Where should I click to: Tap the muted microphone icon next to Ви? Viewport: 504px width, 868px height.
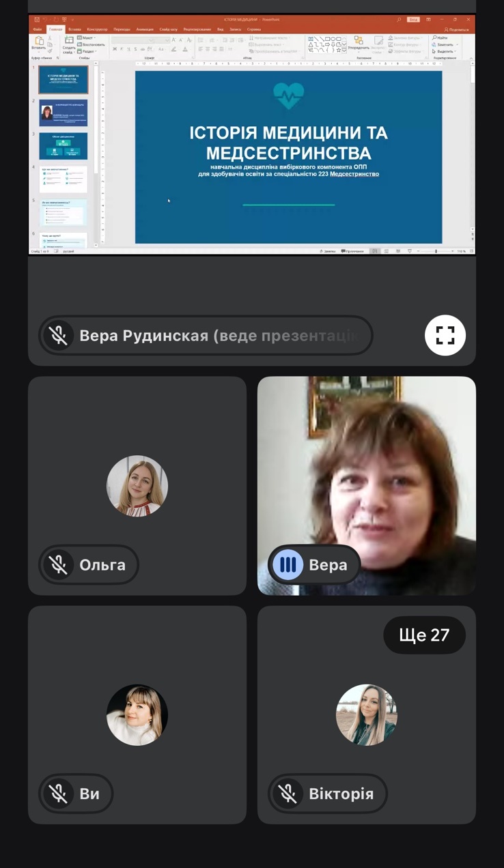[58, 794]
